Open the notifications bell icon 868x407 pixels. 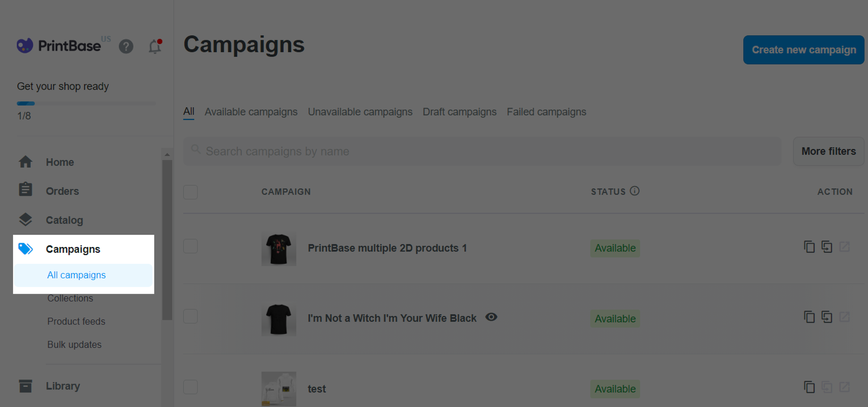[x=155, y=47]
